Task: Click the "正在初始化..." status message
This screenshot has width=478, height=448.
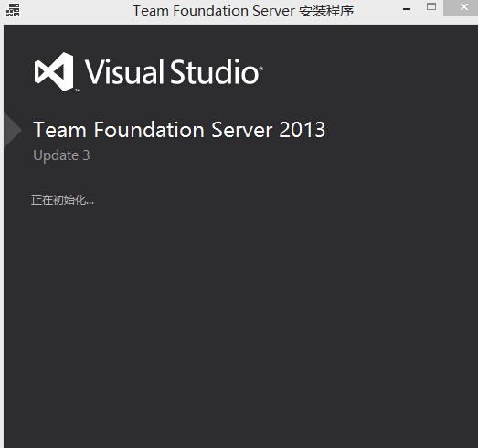Action: tap(62, 200)
